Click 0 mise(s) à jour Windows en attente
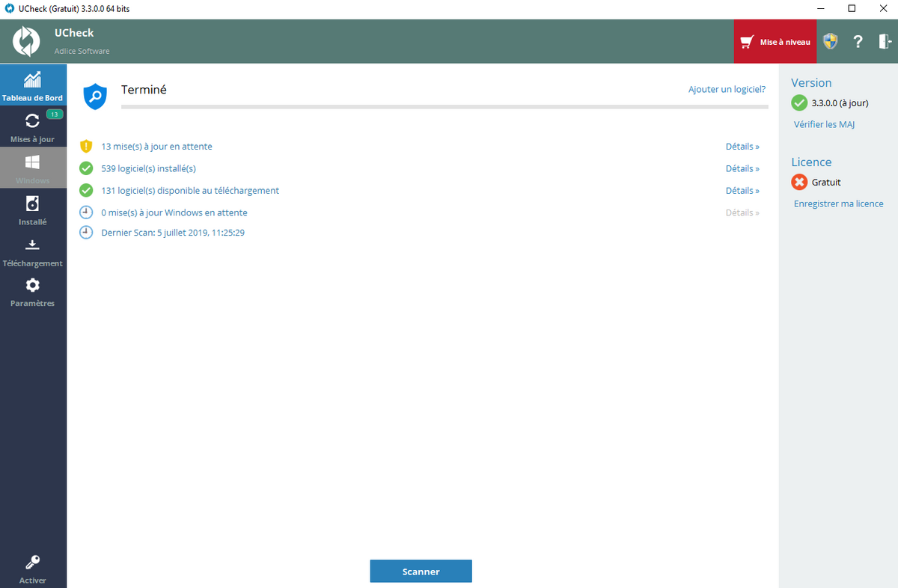Screen dimensions: 898x588 174,212
